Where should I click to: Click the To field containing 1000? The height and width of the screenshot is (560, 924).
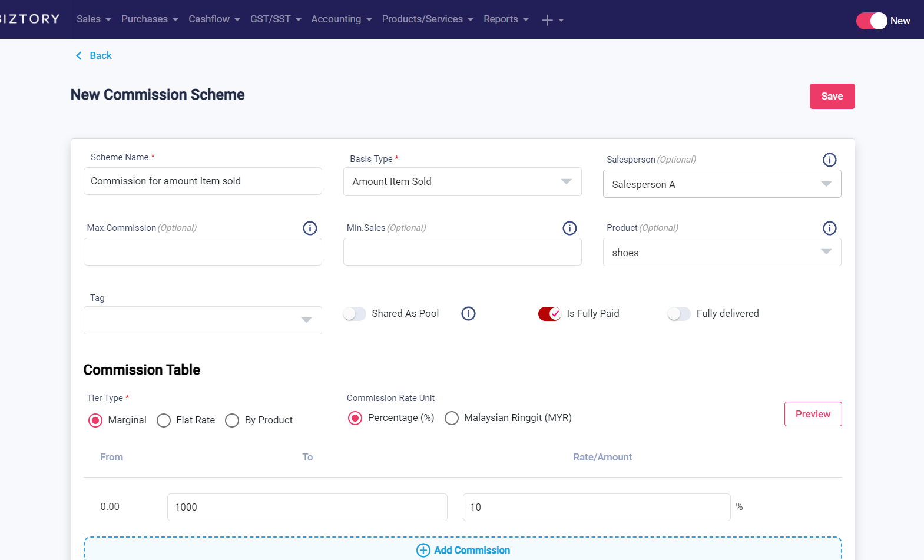[x=307, y=507]
